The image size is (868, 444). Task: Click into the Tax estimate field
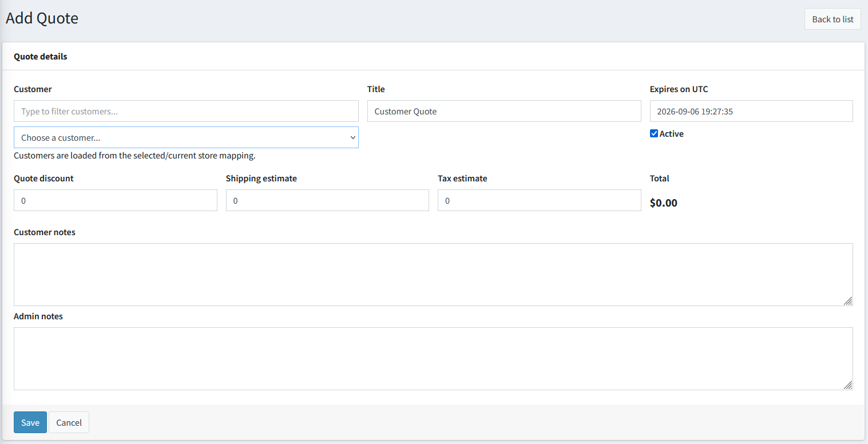[x=540, y=200]
